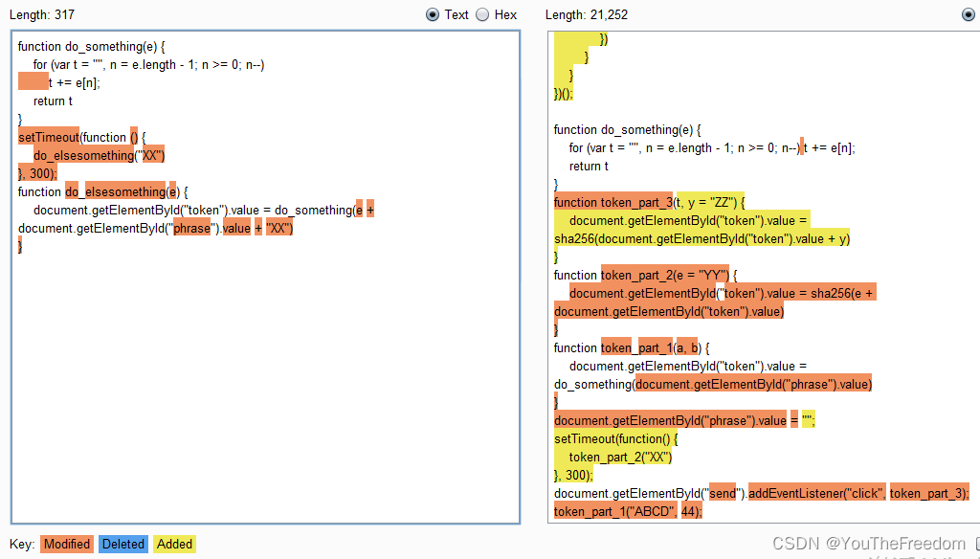The height and width of the screenshot is (559, 980).
Task: Select the radio button above the right pane
Action: [x=968, y=14]
